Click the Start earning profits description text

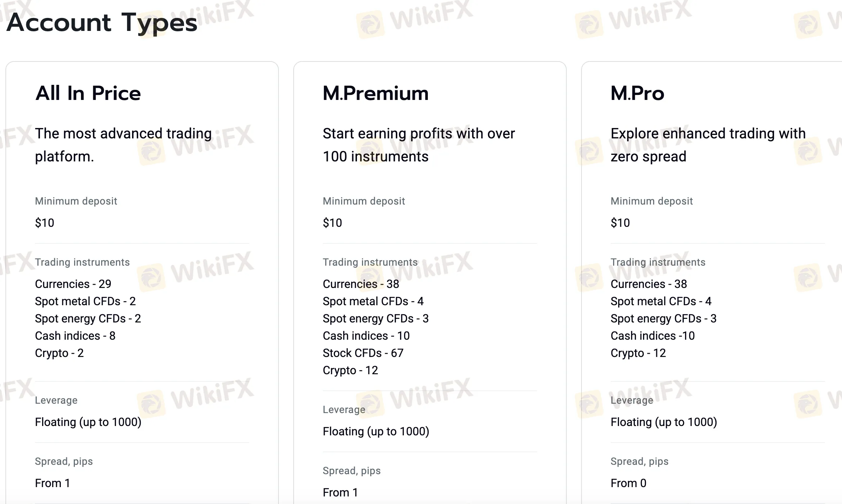[418, 145]
